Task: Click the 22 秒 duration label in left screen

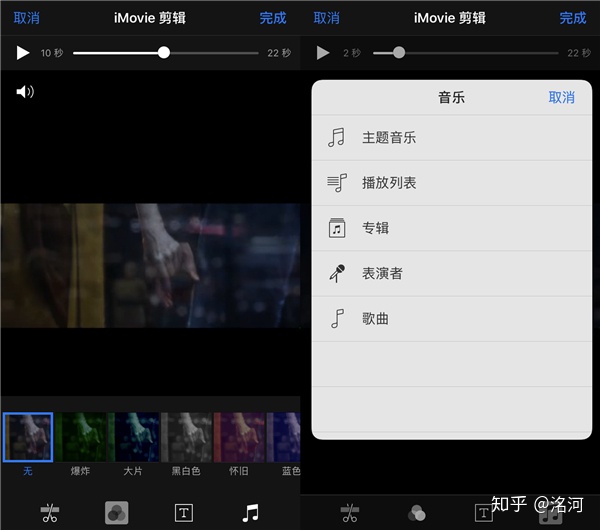Action: 279,53
